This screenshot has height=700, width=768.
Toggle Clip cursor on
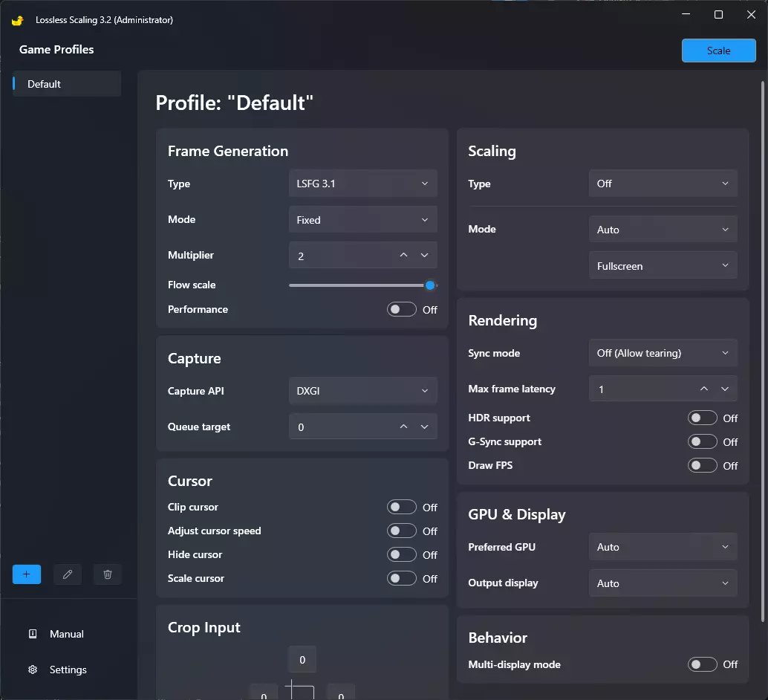pos(402,508)
